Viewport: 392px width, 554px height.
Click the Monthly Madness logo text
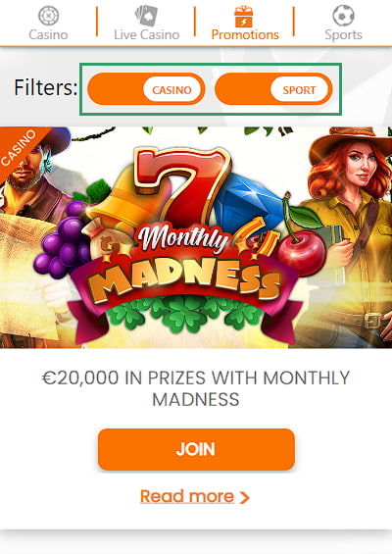click(183, 263)
